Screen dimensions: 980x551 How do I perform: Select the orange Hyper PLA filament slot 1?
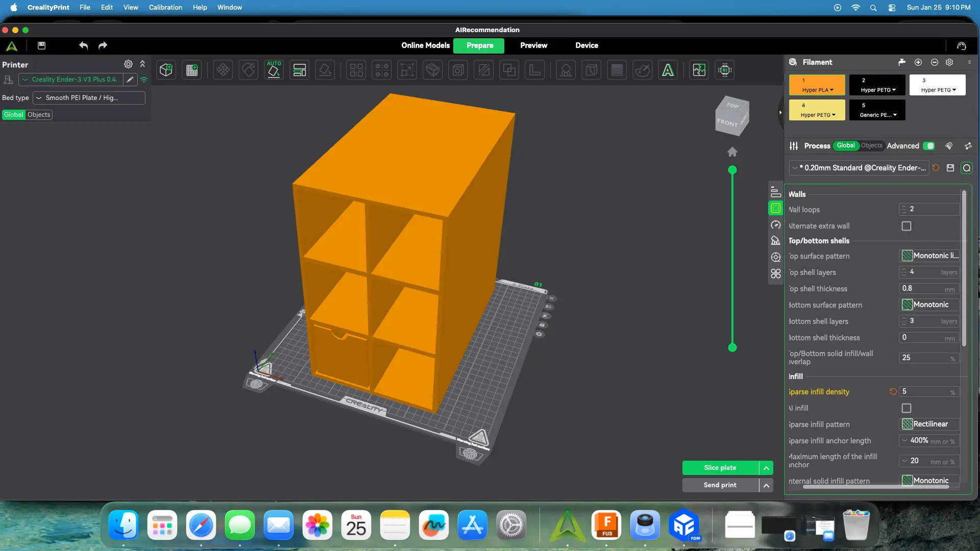(817, 85)
